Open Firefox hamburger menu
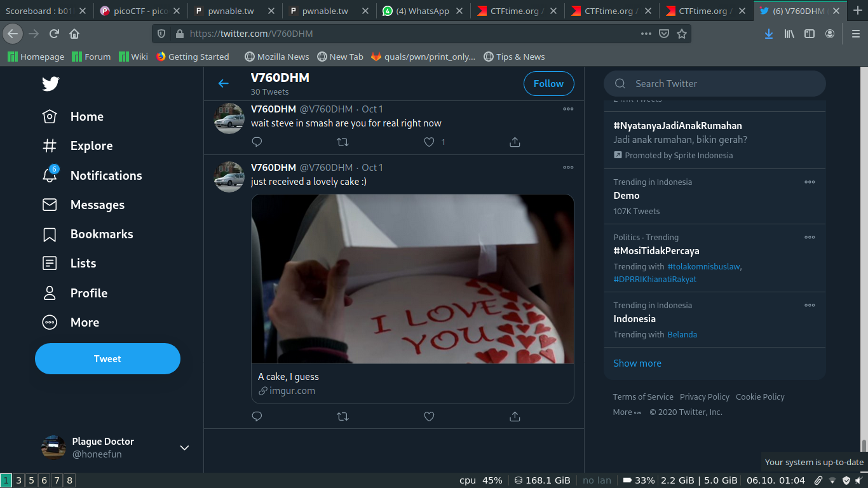Viewport: 868px width, 488px height. [856, 34]
